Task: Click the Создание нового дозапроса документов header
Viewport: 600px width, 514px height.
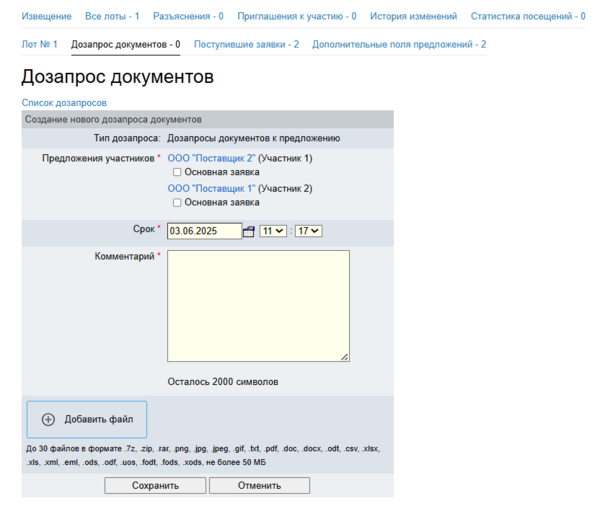Action: [207, 119]
